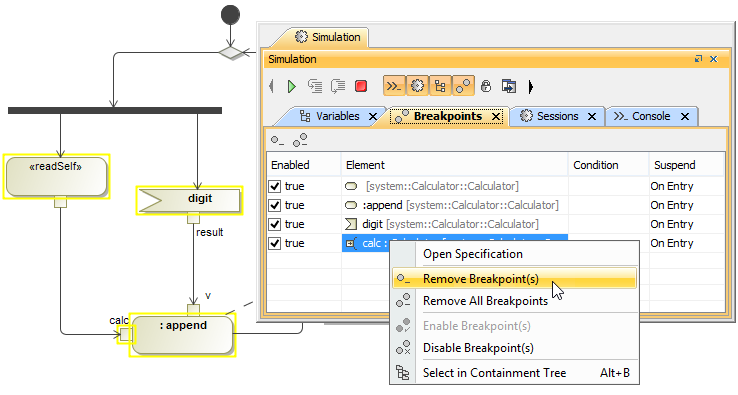Toggle the Console pane toolbar icon

coord(394,86)
